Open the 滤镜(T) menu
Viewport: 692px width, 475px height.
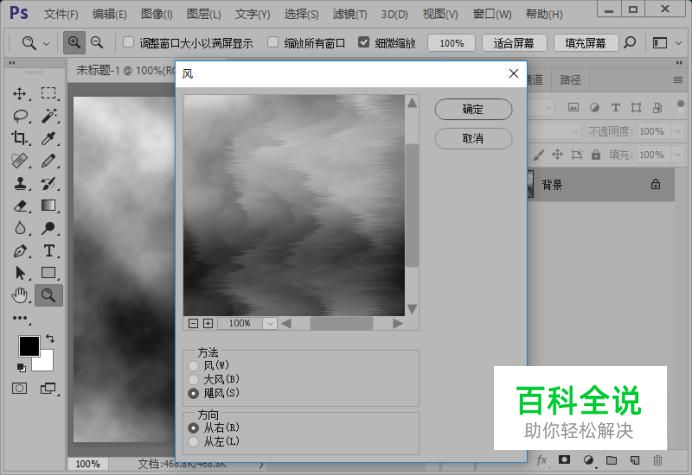coord(350,14)
